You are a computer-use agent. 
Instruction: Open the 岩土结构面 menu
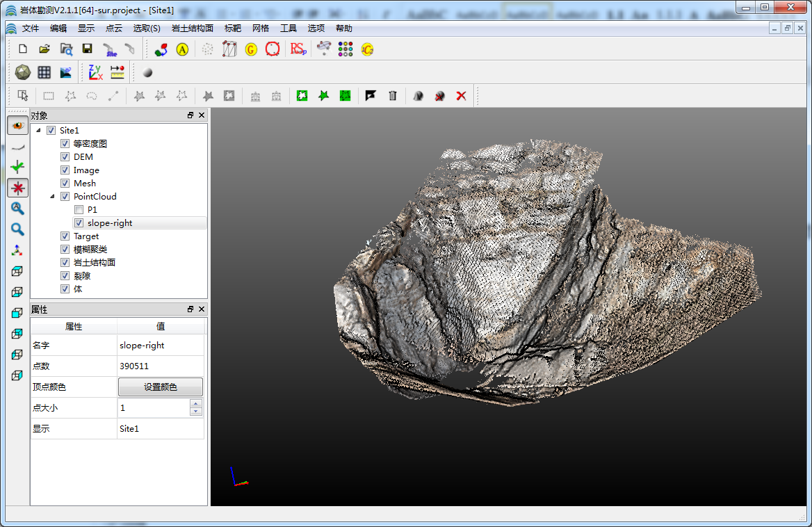pos(192,29)
